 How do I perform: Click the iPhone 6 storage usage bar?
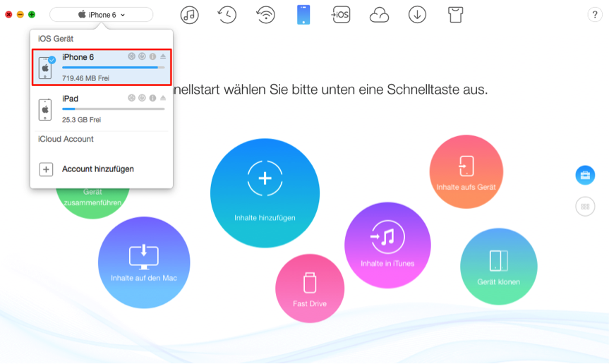[x=114, y=68]
